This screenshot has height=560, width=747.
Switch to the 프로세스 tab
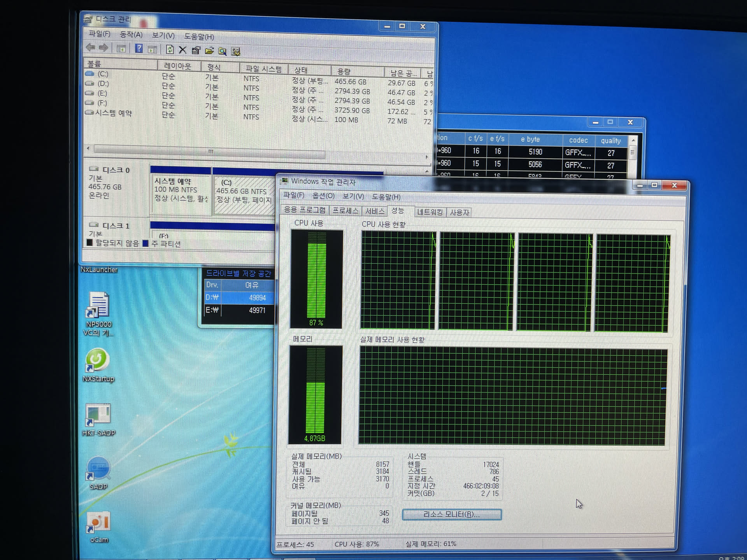(x=345, y=211)
